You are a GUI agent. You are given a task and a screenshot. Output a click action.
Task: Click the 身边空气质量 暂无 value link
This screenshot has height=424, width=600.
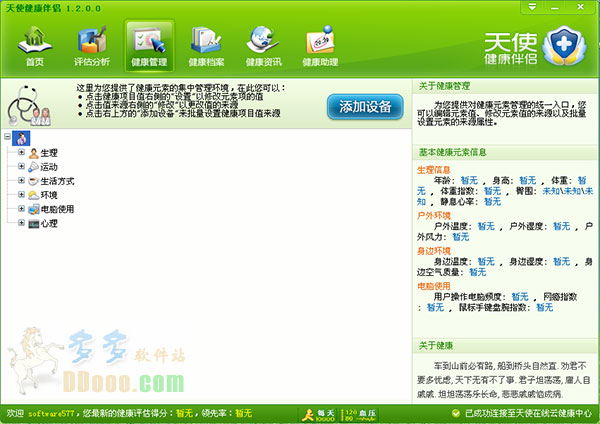click(x=478, y=272)
